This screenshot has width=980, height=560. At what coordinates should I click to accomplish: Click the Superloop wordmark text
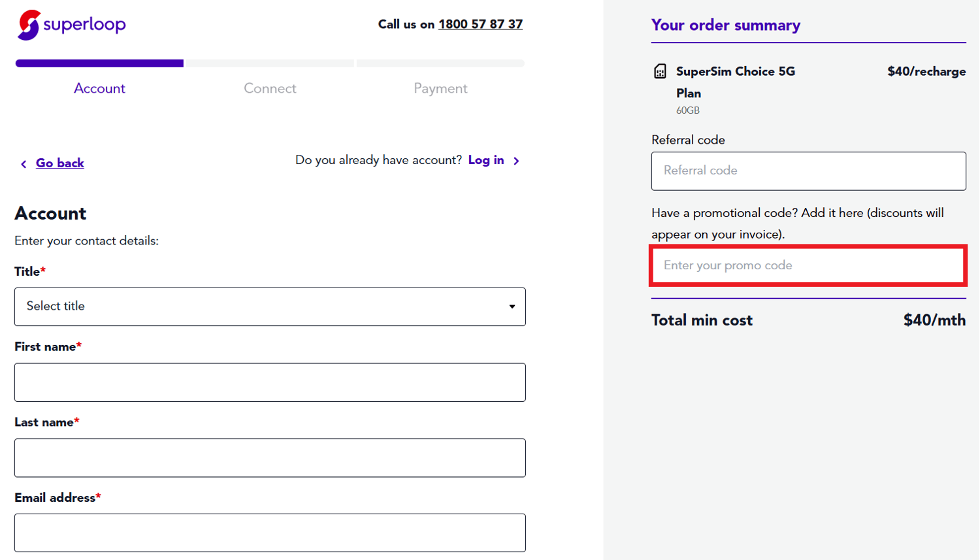coord(84,25)
